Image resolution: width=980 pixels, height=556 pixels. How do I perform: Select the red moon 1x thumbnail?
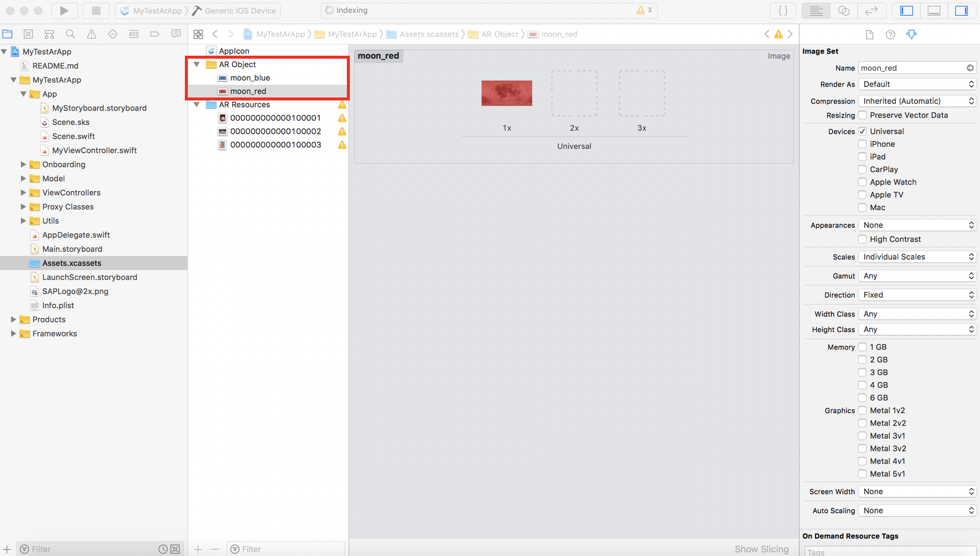point(506,93)
